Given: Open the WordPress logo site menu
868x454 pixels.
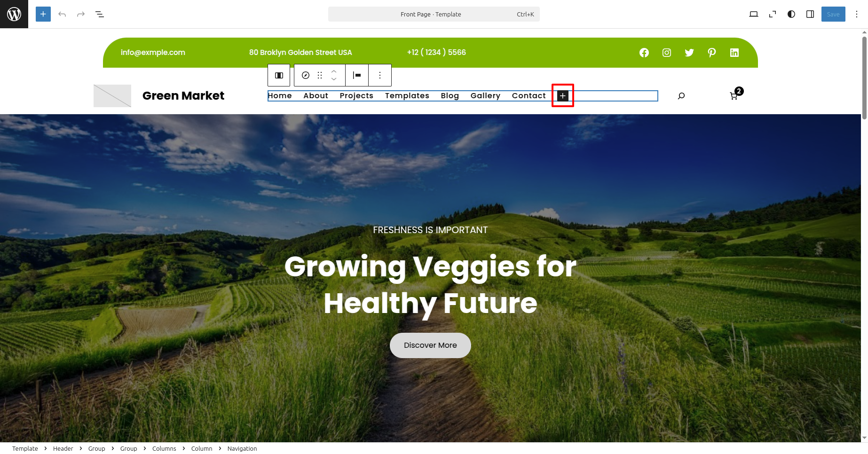Looking at the screenshot, I should click(14, 14).
